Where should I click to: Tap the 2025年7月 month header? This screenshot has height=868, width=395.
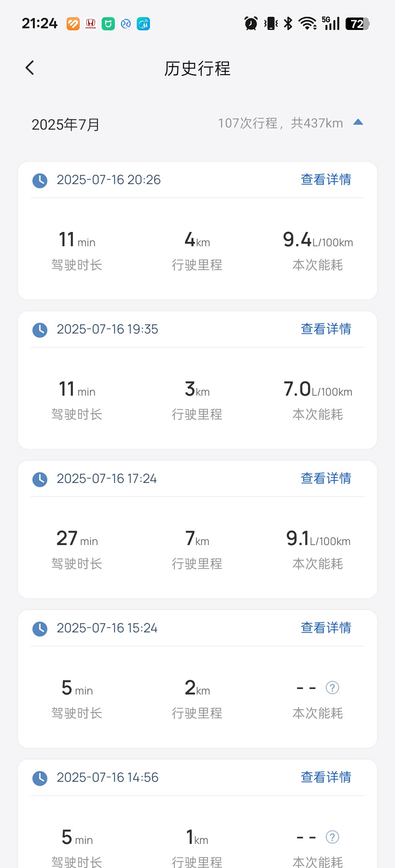[66, 125]
